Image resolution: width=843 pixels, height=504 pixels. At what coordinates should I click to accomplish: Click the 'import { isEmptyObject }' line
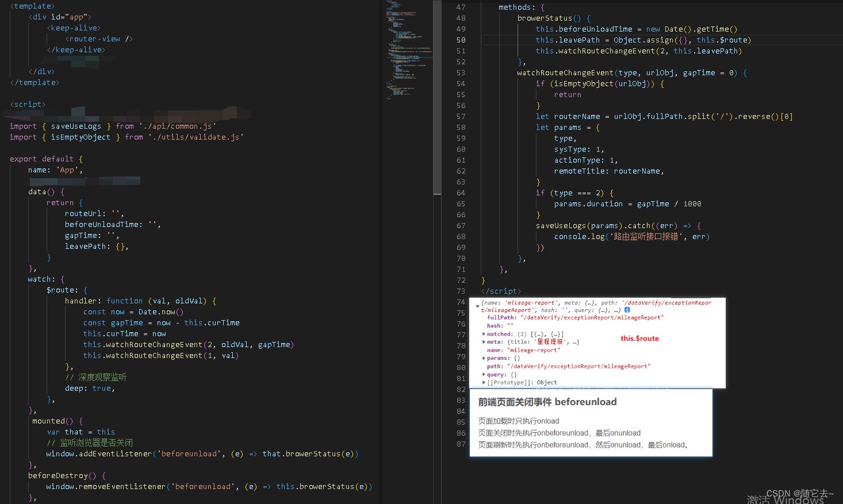click(x=127, y=137)
